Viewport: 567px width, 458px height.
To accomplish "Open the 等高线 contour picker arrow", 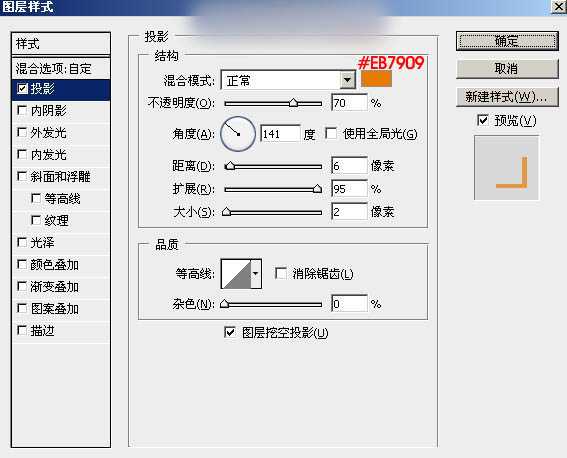I will point(256,274).
